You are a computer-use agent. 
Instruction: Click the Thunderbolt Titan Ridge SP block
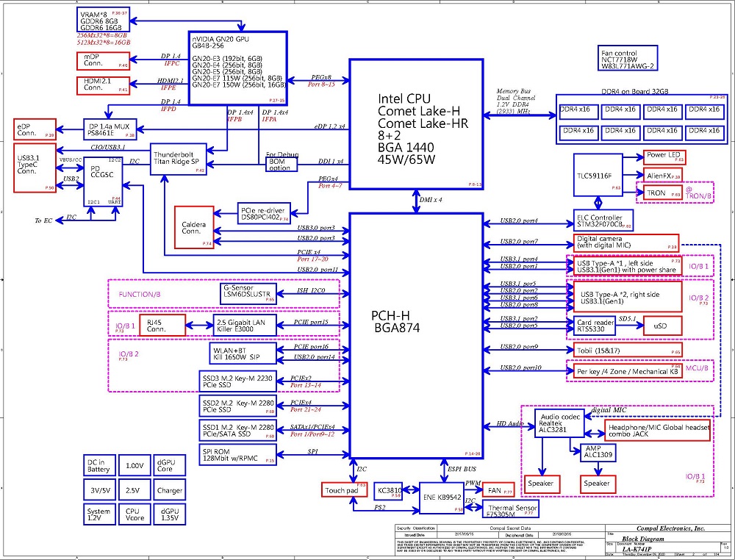179,159
